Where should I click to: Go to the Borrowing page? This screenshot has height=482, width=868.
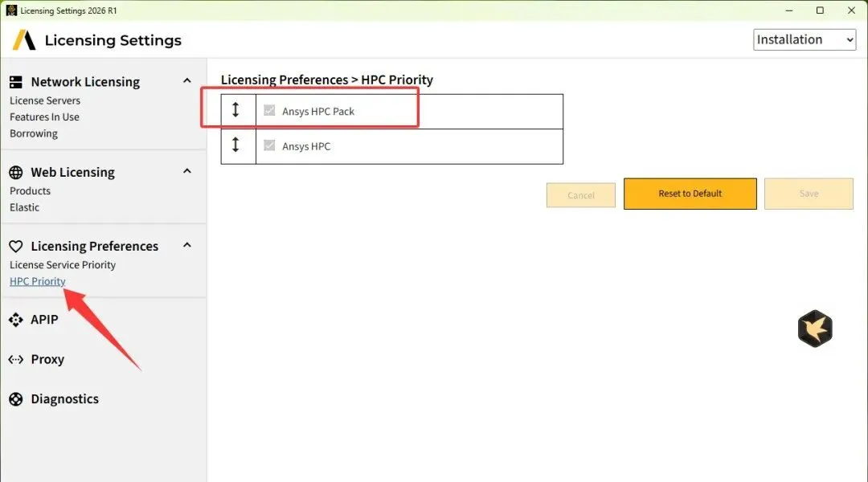pyautogui.click(x=34, y=133)
